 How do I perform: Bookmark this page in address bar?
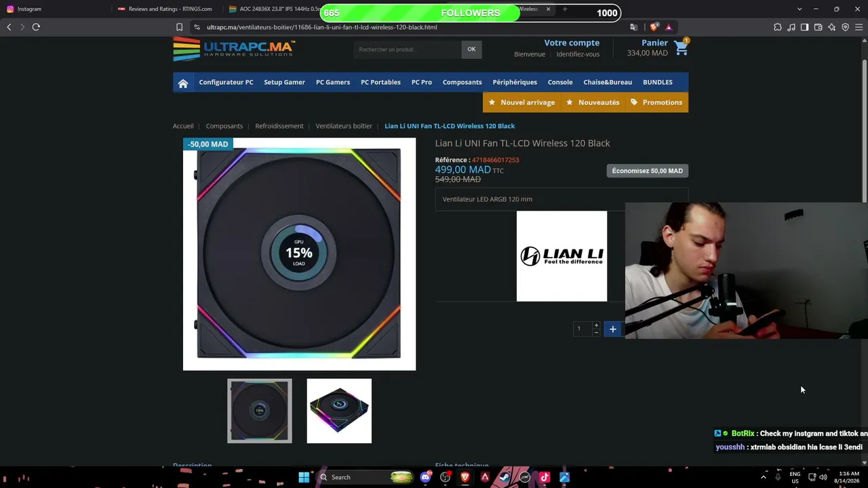click(179, 27)
